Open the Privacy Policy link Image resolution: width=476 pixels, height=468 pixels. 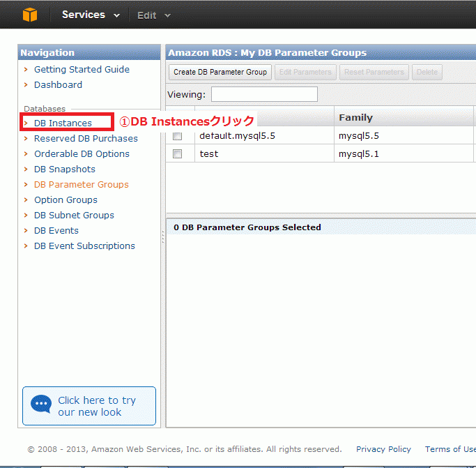(383, 449)
